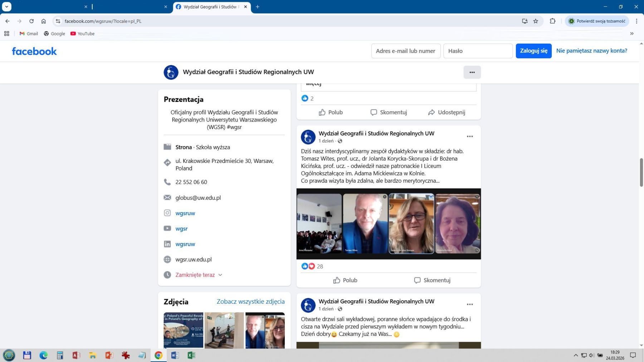
Task: Click the Facebook logo
Action: [x=34, y=51]
